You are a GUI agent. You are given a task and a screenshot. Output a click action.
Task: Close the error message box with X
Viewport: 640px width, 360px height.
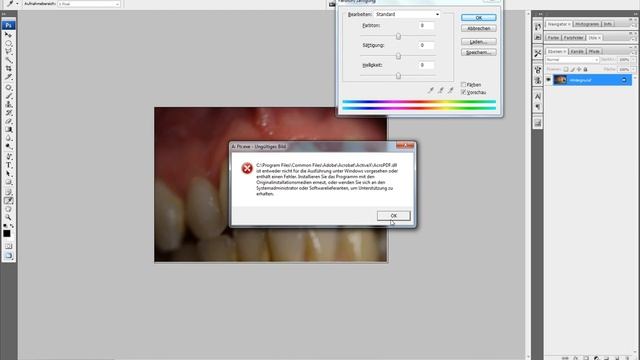pyautogui.click(x=404, y=146)
